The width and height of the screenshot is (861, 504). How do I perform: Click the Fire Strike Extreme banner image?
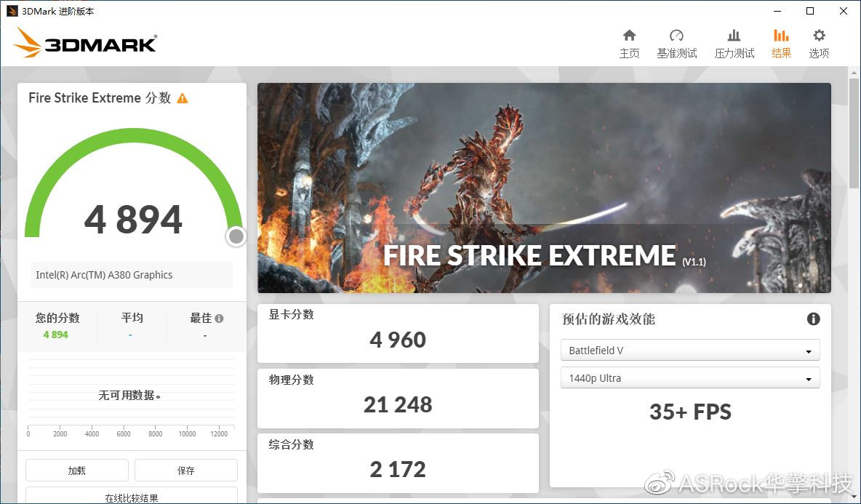(544, 188)
